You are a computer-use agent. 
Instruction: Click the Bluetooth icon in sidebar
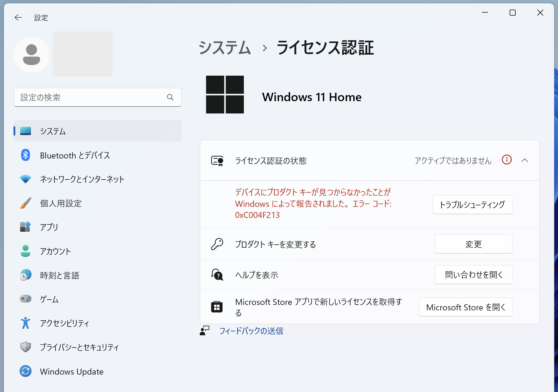tap(26, 155)
